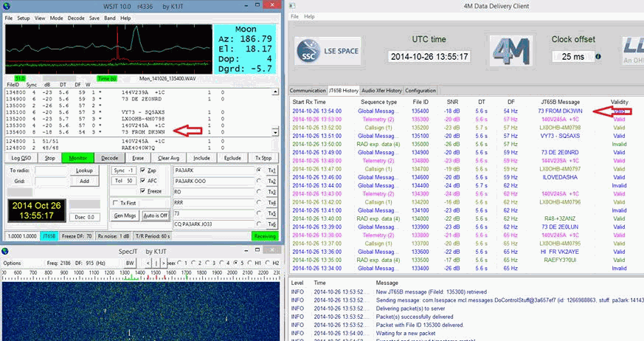This screenshot has height=341, width=644.
Task: Click the To radio input field
Action: click(52, 170)
